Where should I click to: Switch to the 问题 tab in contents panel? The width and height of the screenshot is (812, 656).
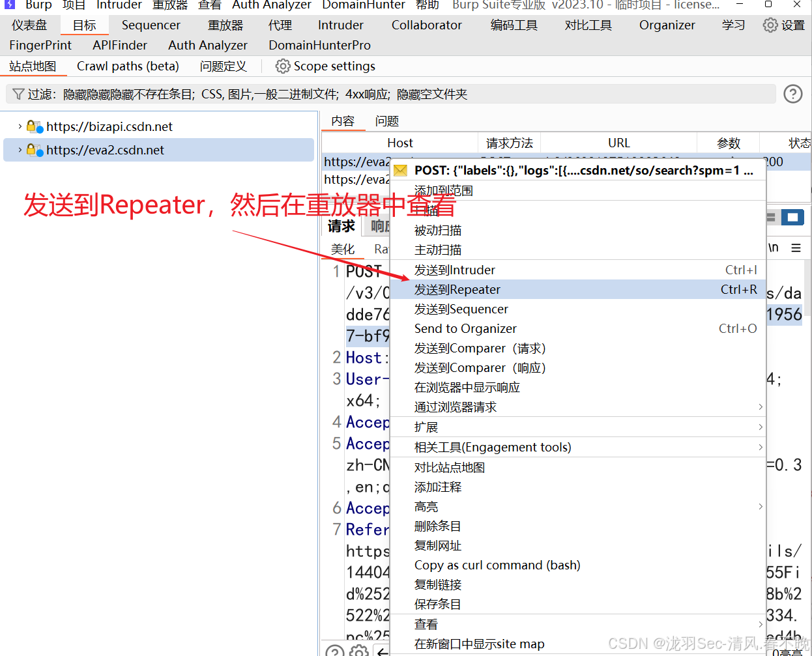[387, 121]
